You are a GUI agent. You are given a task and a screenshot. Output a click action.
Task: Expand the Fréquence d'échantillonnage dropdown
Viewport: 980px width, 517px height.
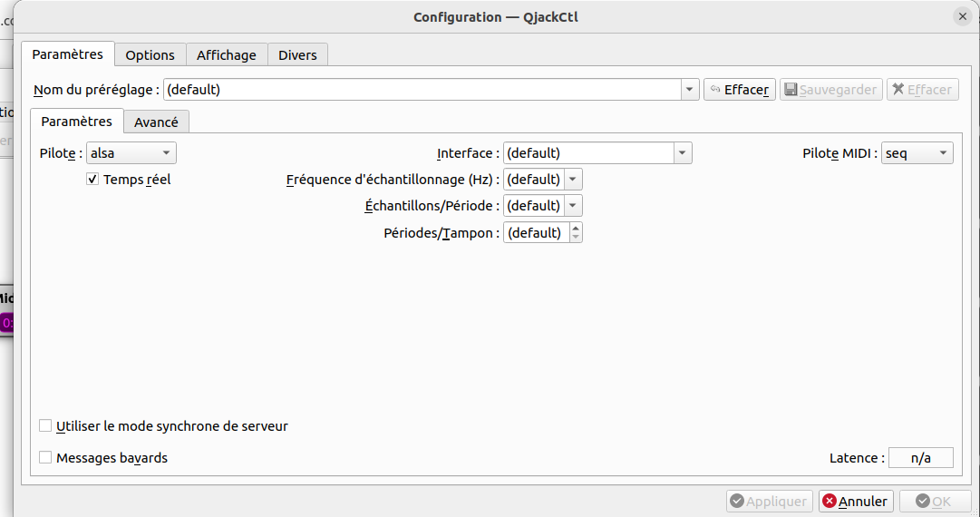[572, 180]
